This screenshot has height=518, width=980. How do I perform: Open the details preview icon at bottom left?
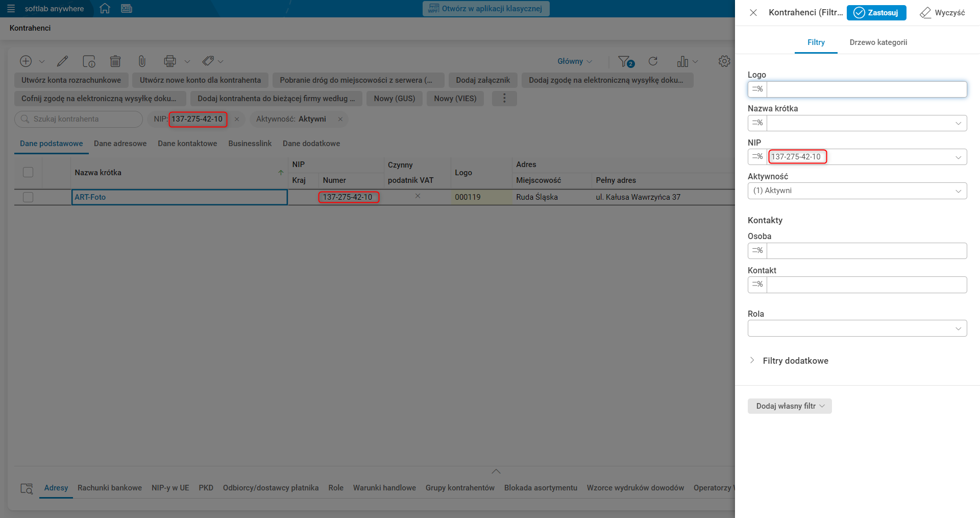(27, 488)
